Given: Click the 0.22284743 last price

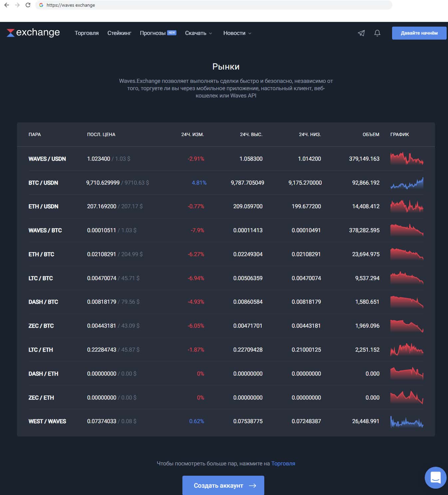Looking at the screenshot, I should point(102,350).
